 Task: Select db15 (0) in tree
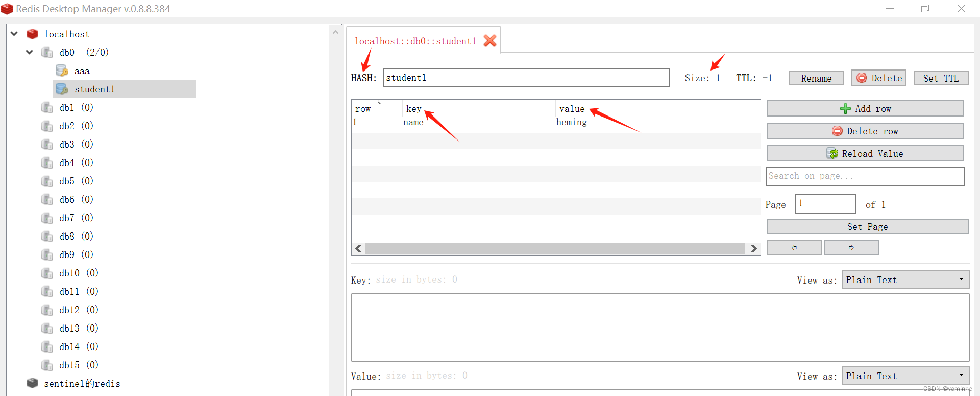79,365
